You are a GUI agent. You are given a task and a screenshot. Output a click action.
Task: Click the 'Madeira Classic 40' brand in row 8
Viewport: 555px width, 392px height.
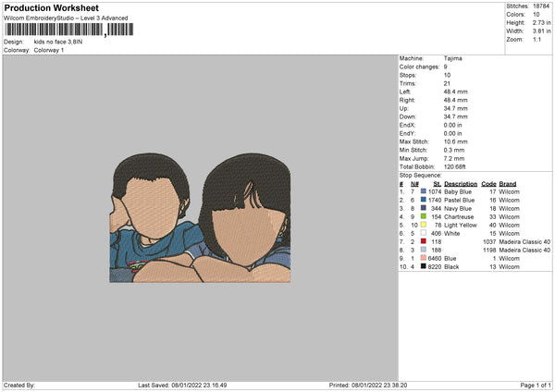pos(524,251)
